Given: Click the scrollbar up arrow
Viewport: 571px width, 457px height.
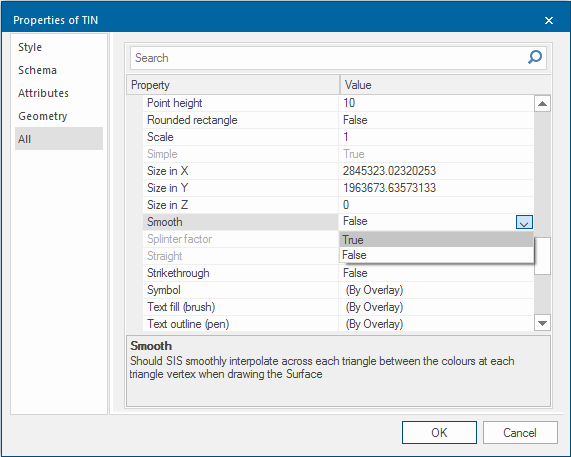Looking at the screenshot, I should coord(542,104).
